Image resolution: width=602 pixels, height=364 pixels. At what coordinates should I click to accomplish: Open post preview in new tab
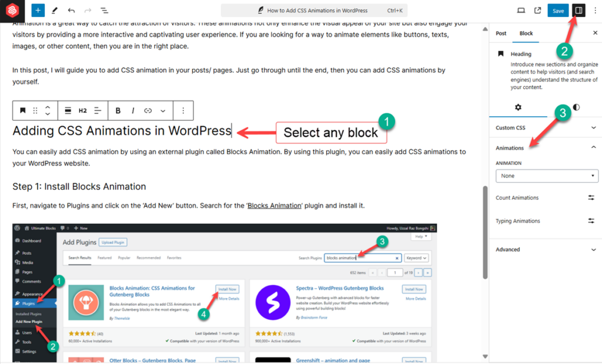(x=537, y=11)
